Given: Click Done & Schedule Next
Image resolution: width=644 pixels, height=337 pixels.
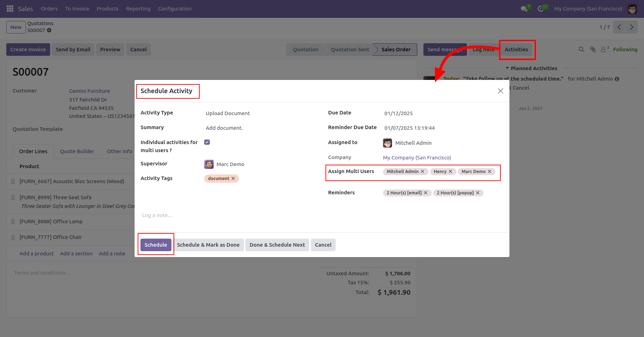Looking at the screenshot, I should click(277, 245).
